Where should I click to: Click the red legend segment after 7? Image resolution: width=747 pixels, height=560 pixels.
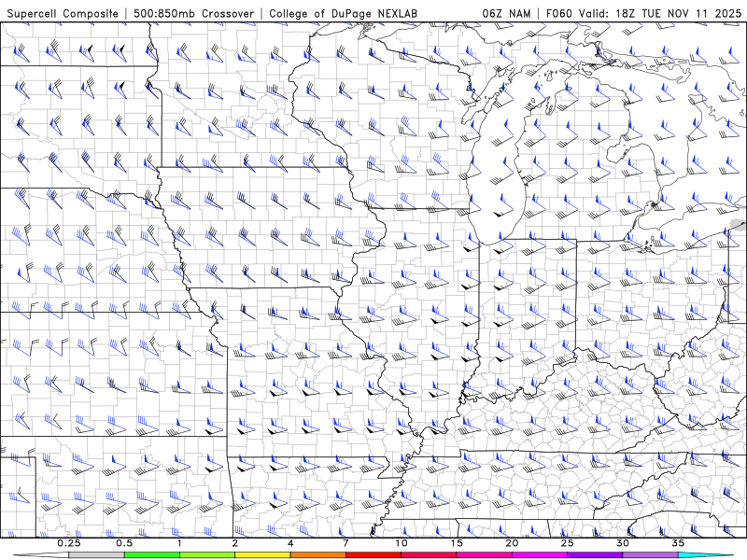[x=373, y=555]
